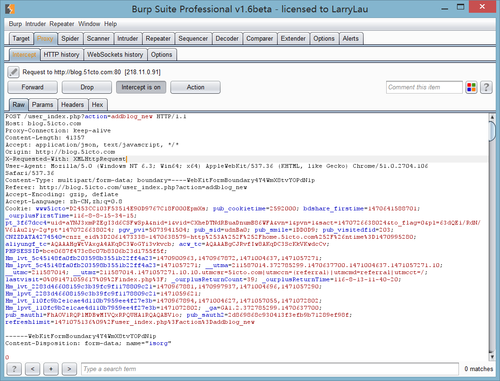
Task: Click the Accept-Encoding: gzip, deflate line
Action: click(62, 194)
